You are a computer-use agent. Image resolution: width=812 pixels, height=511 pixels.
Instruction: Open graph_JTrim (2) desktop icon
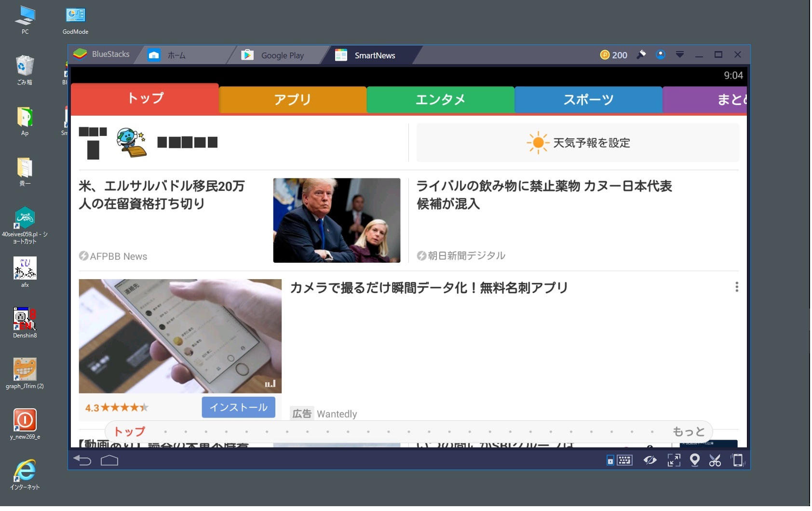(25, 374)
